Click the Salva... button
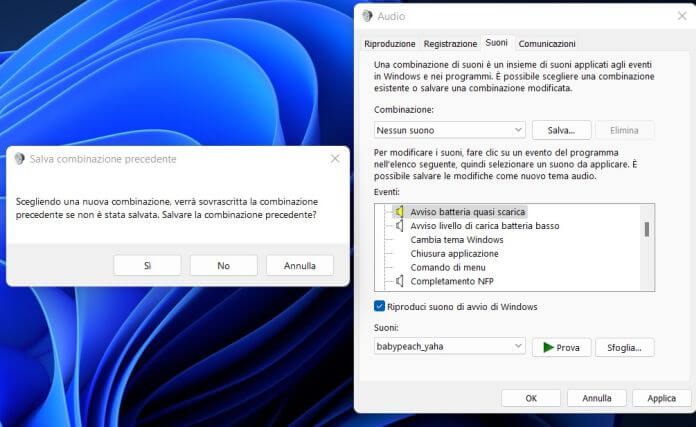Viewport: 696px width, 427px height. [562, 130]
